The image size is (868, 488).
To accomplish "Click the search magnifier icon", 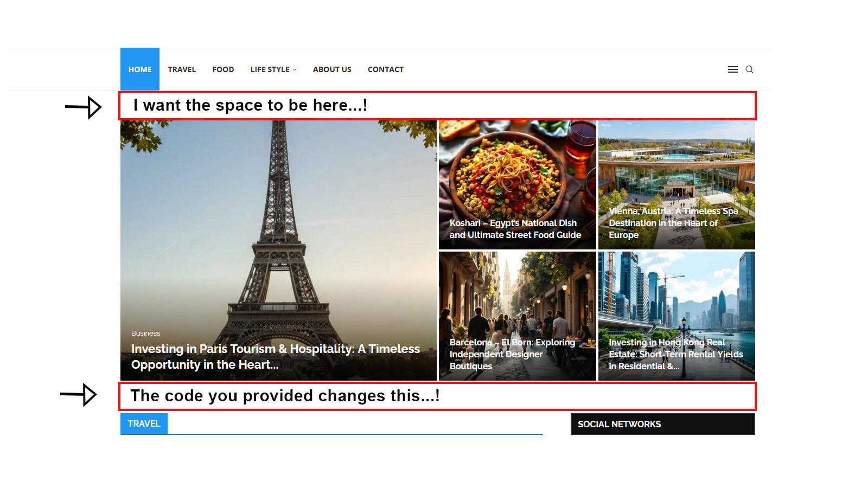I will point(749,69).
